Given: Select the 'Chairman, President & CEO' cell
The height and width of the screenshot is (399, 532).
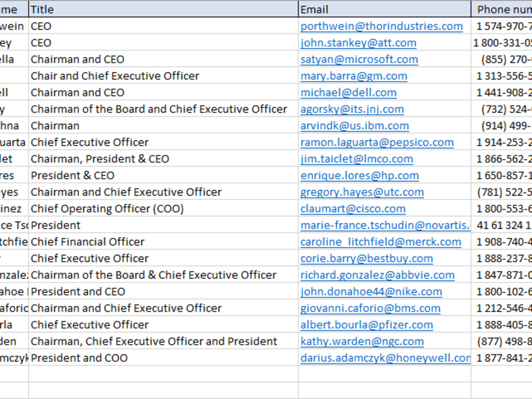Looking at the screenshot, I should coord(163,159).
